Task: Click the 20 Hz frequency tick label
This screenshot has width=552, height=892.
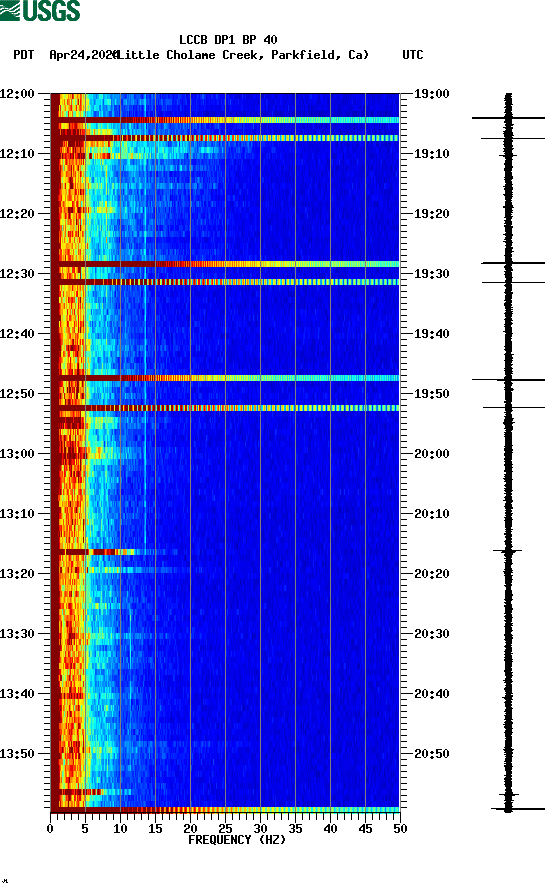Action: click(190, 829)
